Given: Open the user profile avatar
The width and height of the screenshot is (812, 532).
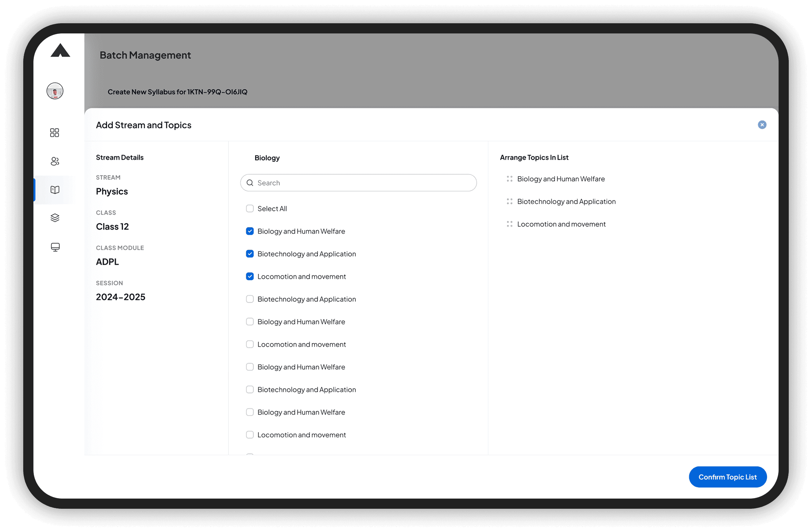Looking at the screenshot, I should point(55,91).
